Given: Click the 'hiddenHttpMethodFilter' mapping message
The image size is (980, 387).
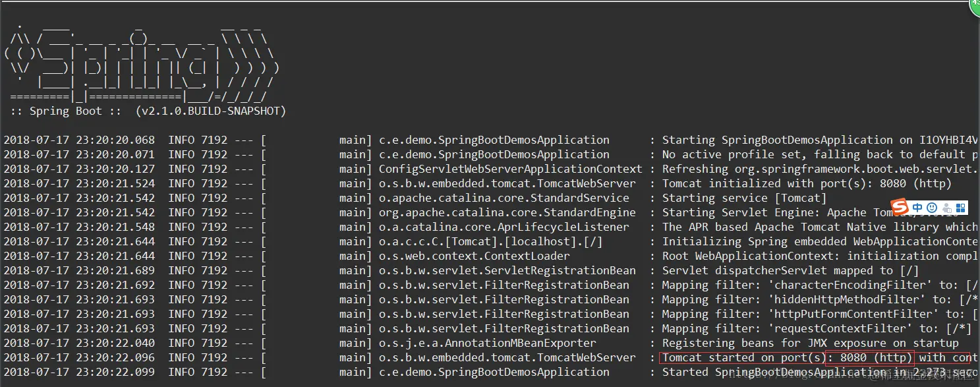Looking at the screenshot, I should pos(820,299).
